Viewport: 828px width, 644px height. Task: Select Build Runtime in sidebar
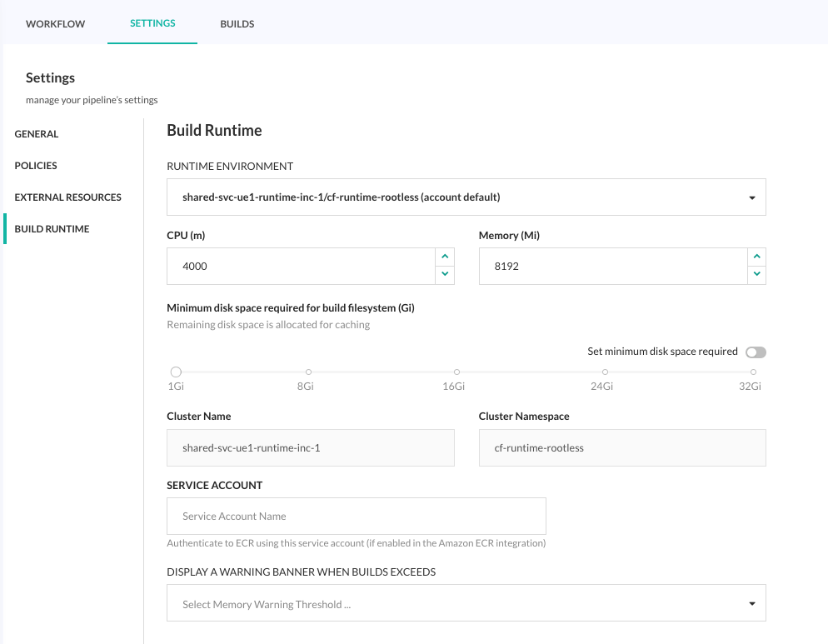pyautogui.click(x=52, y=229)
